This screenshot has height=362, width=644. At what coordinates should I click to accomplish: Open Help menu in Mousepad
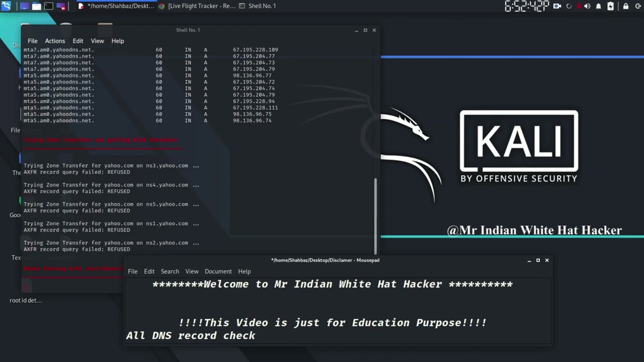(x=245, y=271)
